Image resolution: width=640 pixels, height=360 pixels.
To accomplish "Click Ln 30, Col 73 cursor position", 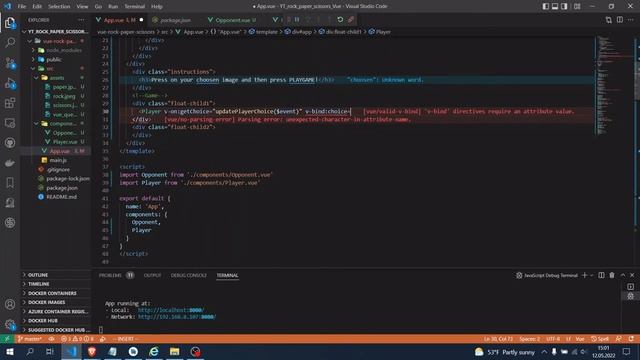I will click(498, 339).
